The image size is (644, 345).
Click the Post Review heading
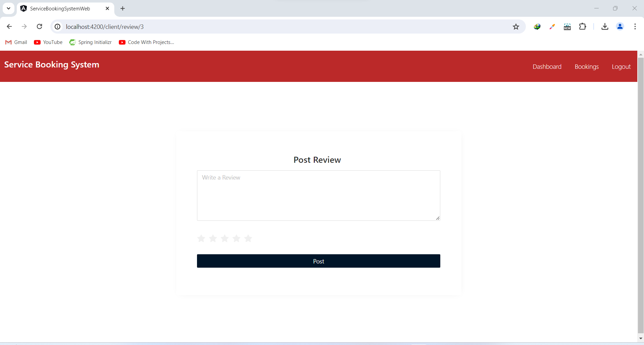click(317, 160)
